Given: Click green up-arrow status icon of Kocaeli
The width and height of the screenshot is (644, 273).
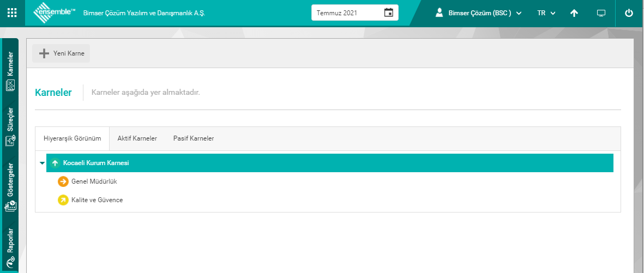Looking at the screenshot, I should coord(55,163).
